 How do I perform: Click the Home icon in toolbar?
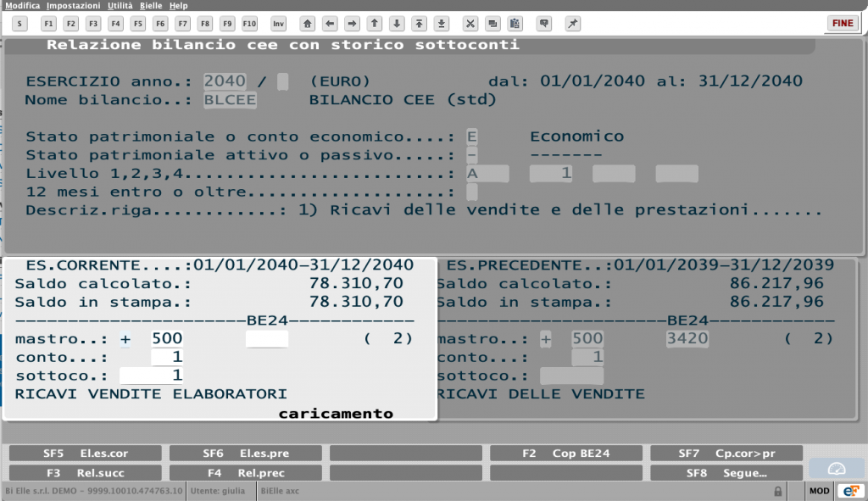click(x=307, y=24)
